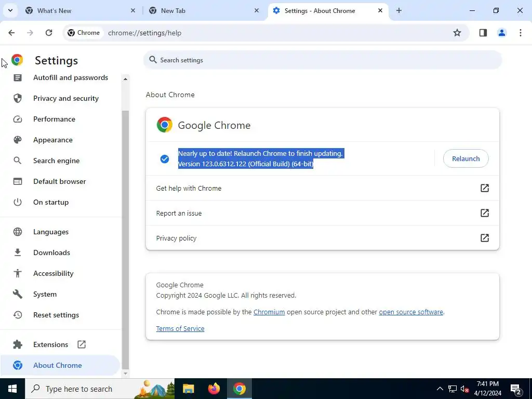
Task: Switch to the New Tab tab
Action: point(204,10)
